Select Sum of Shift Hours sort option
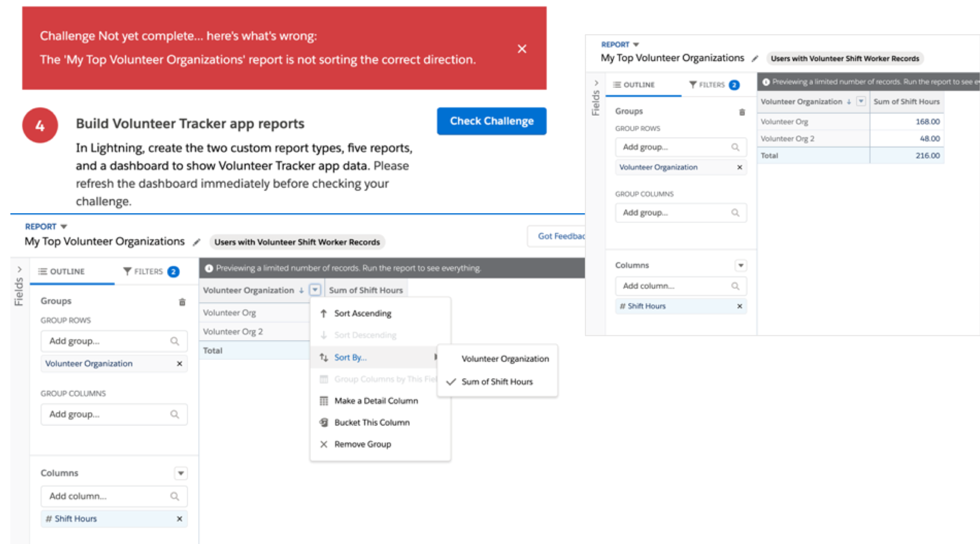The height and width of the screenshot is (544, 980). 497,382
